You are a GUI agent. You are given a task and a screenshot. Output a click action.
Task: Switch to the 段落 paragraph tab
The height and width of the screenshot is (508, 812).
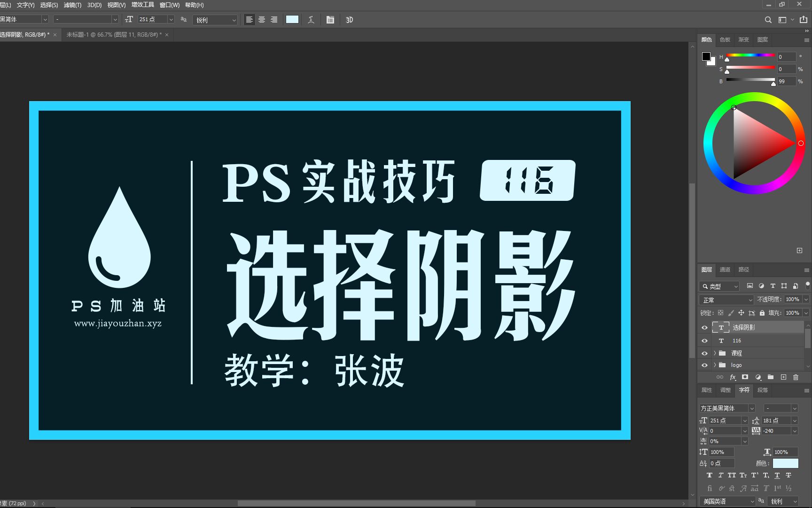pos(763,390)
